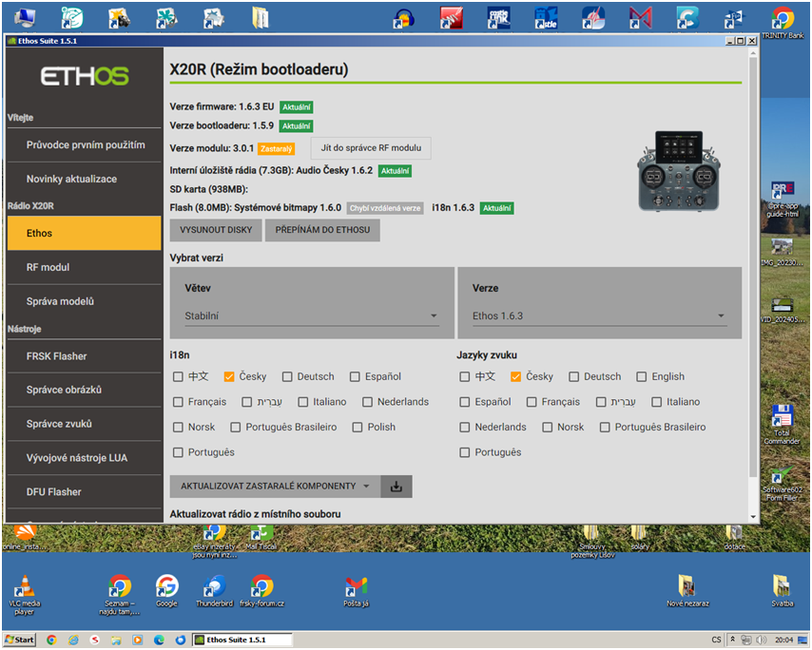Screen dimensions: 812x650
Task: Open FRSK Flasher from sidebar
Action: [x=84, y=355]
